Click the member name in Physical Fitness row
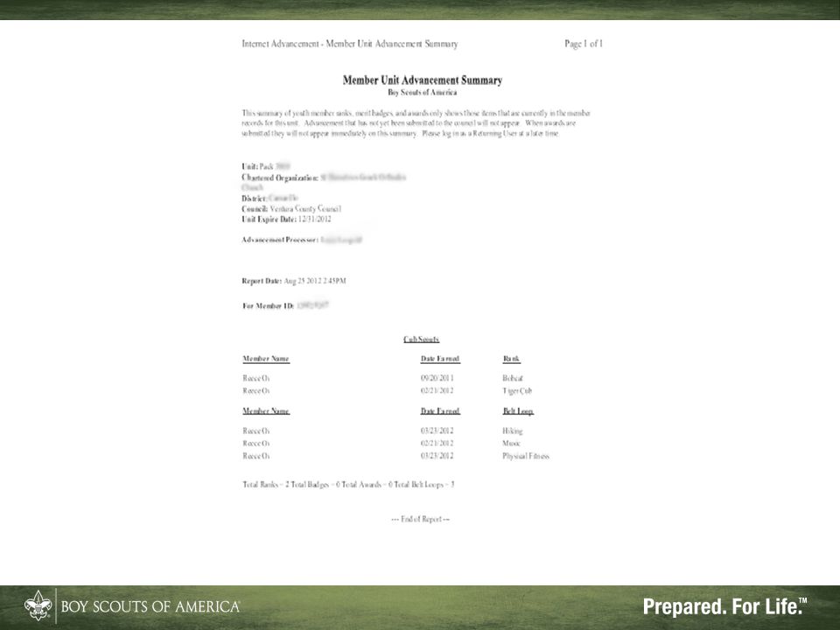The image size is (840, 630). 256,456
